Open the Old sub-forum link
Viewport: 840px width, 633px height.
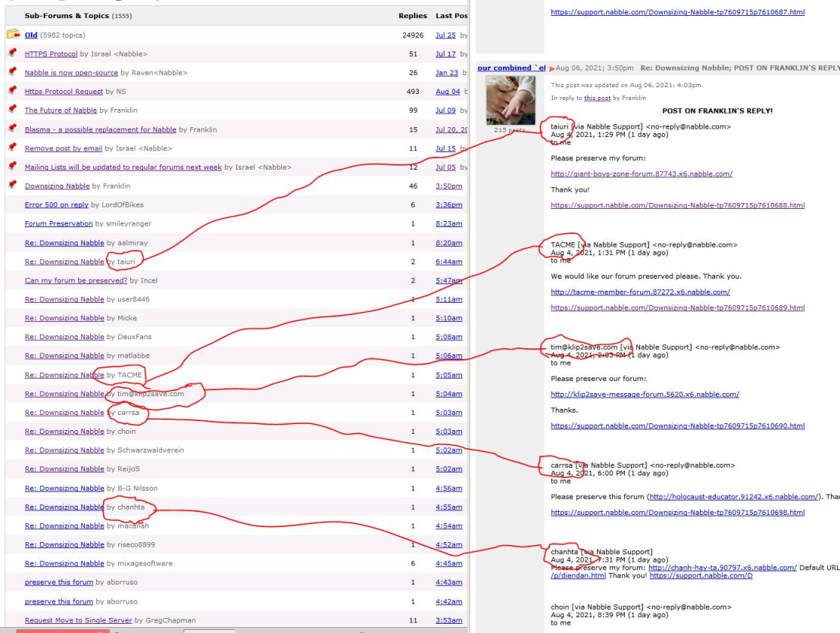[x=31, y=36]
